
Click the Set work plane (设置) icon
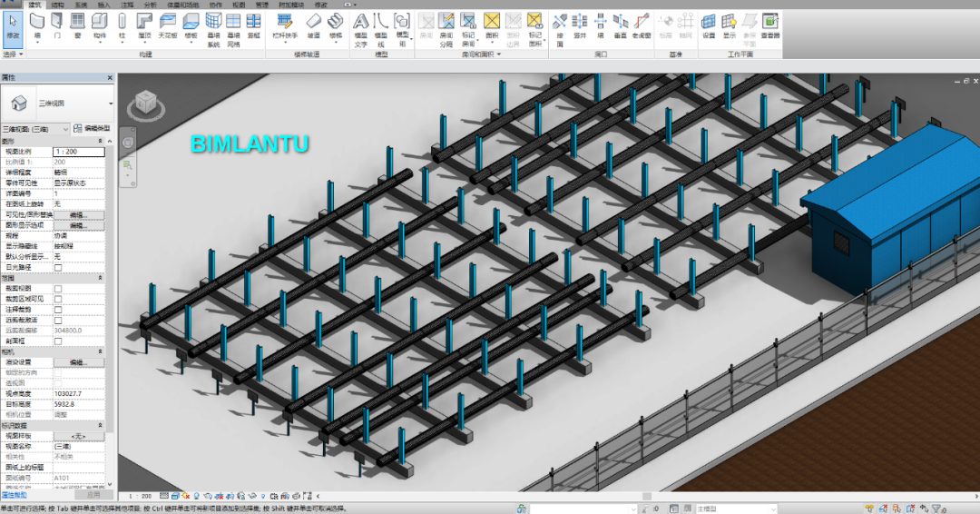(x=708, y=27)
